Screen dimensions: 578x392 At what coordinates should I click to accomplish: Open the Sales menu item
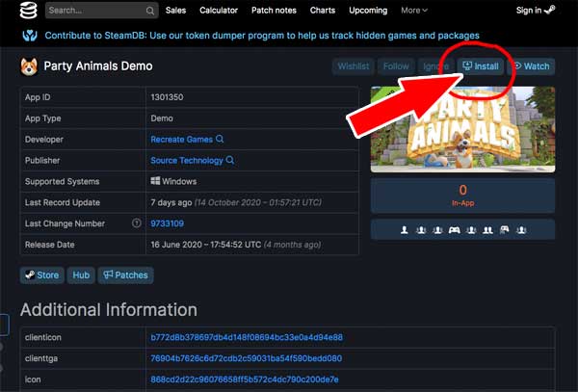click(175, 11)
